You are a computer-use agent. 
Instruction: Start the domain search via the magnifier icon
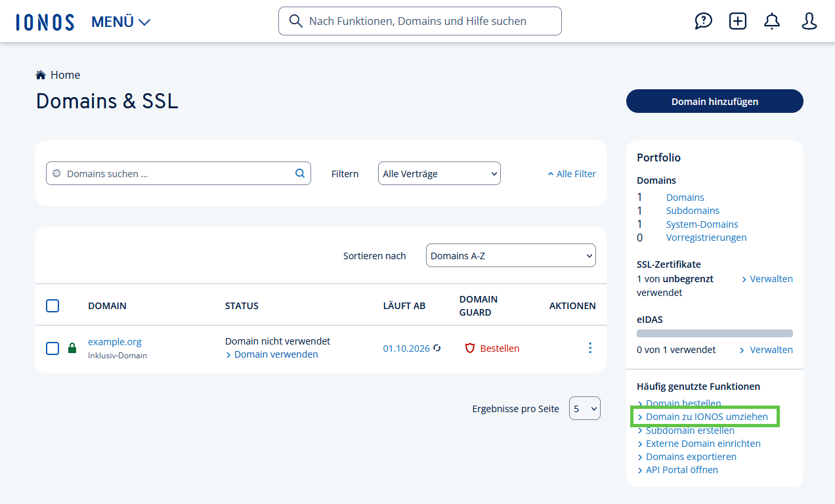point(299,173)
